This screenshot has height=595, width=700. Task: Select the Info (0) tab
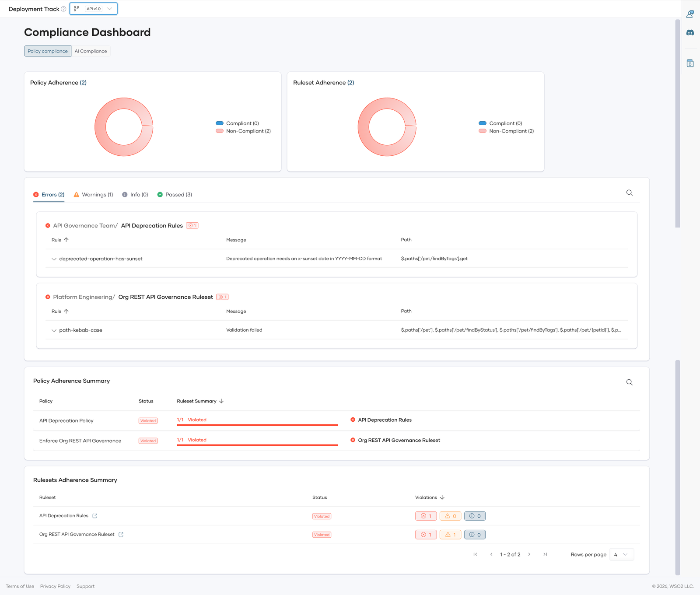[135, 195]
